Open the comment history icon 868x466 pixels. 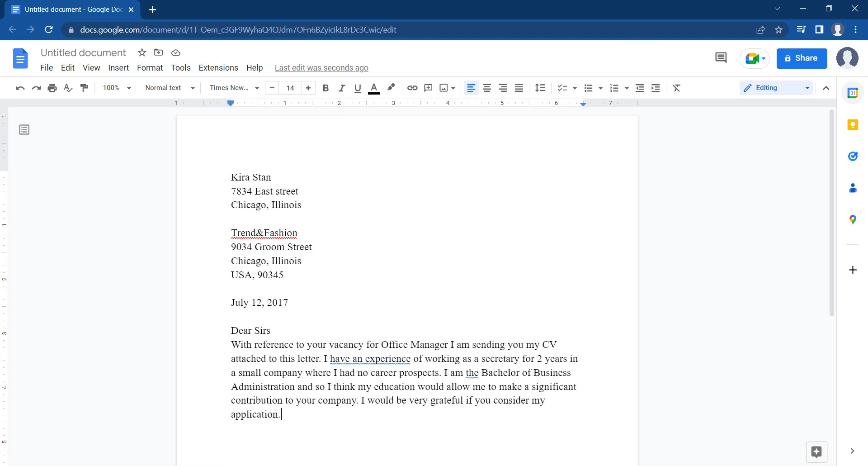point(721,58)
